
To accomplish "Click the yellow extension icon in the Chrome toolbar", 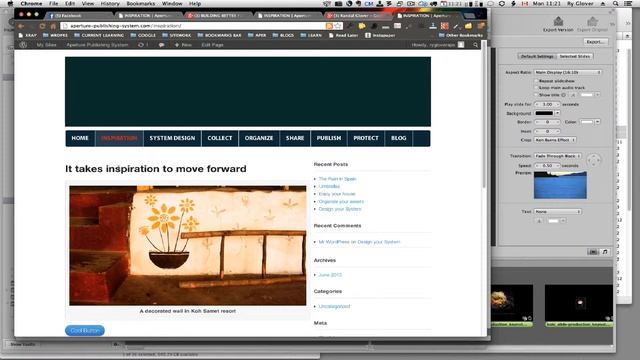I will point(362,26).
